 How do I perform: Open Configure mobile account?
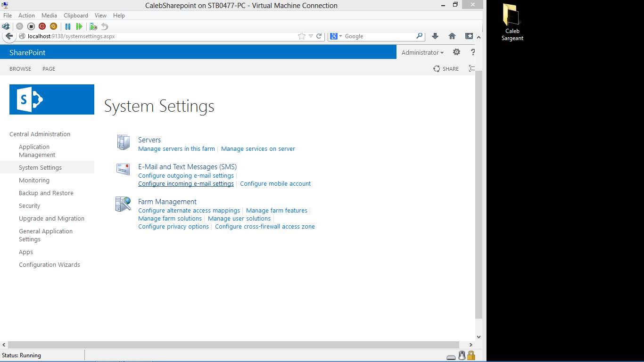275,184
